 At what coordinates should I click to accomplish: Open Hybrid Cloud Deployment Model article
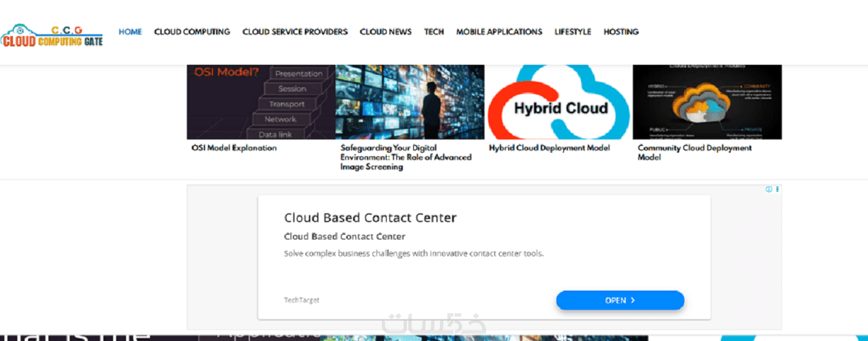(x=550, y=148)
